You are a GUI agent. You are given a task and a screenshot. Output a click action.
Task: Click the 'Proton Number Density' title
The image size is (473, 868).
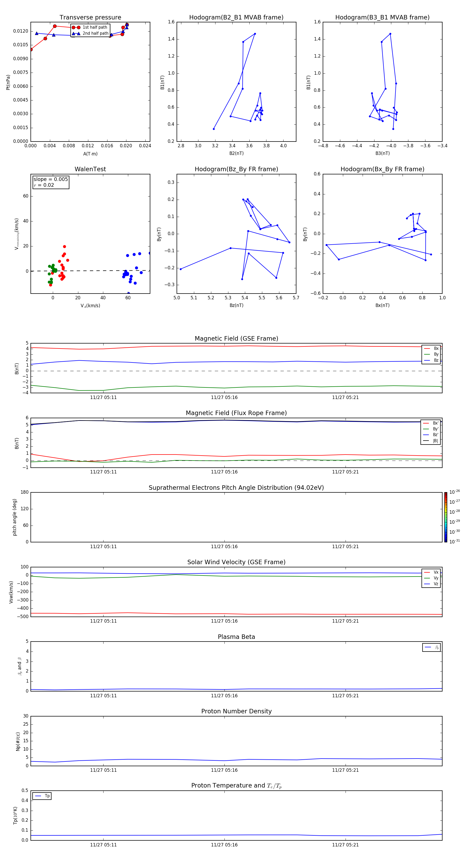pyautogui.click(x=236, y=712)
